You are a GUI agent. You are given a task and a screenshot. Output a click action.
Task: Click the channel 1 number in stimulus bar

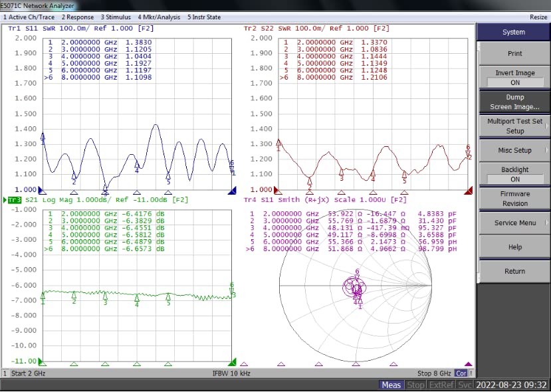[x=5, y=373]
